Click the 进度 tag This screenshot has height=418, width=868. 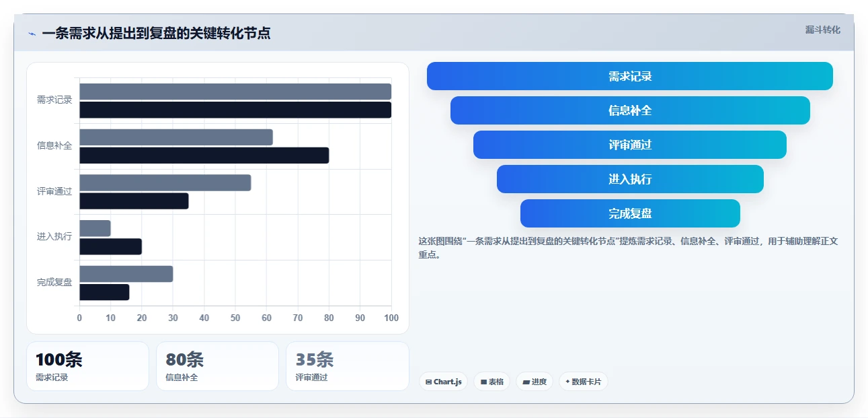(x=535, y=382)
